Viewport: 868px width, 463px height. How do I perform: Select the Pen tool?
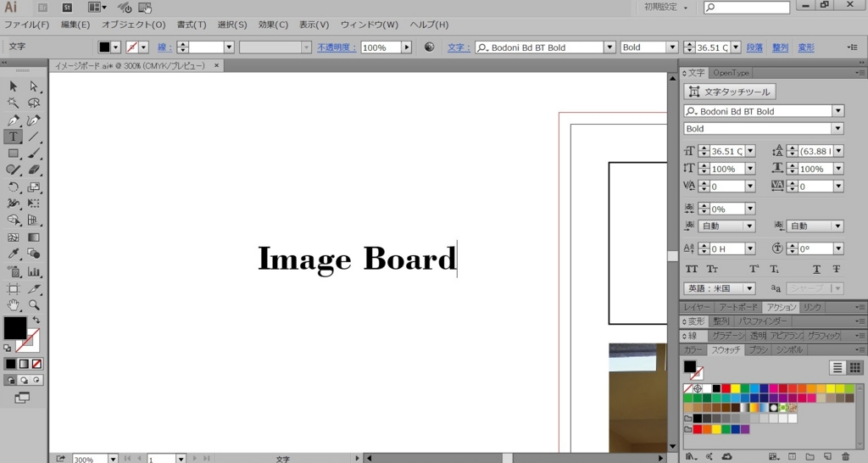14,120
